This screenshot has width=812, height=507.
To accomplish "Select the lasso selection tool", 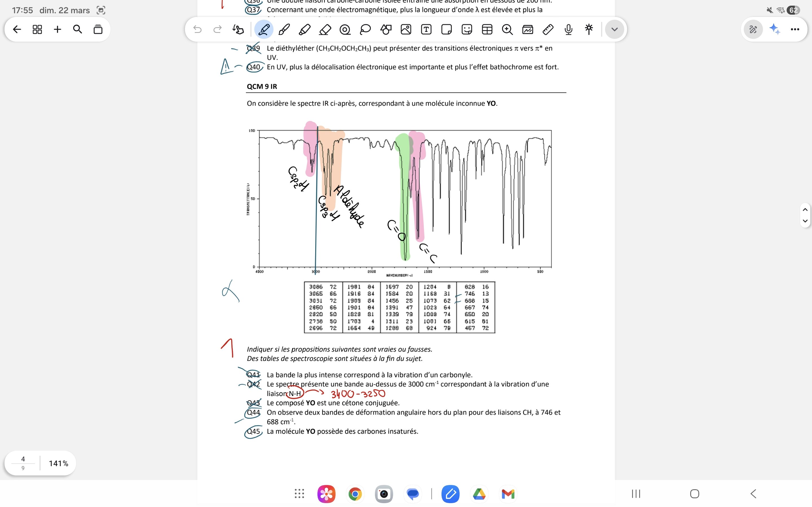I will (x=365, y=30).
